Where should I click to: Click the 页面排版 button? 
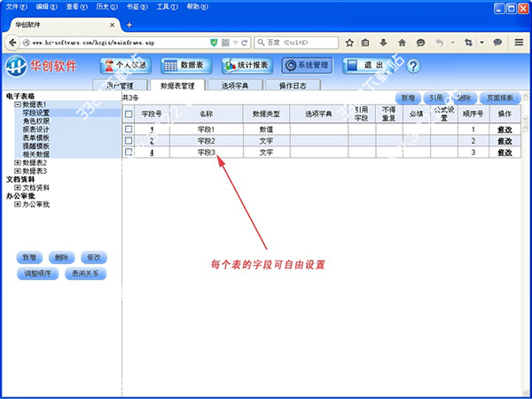pos(500,98)
